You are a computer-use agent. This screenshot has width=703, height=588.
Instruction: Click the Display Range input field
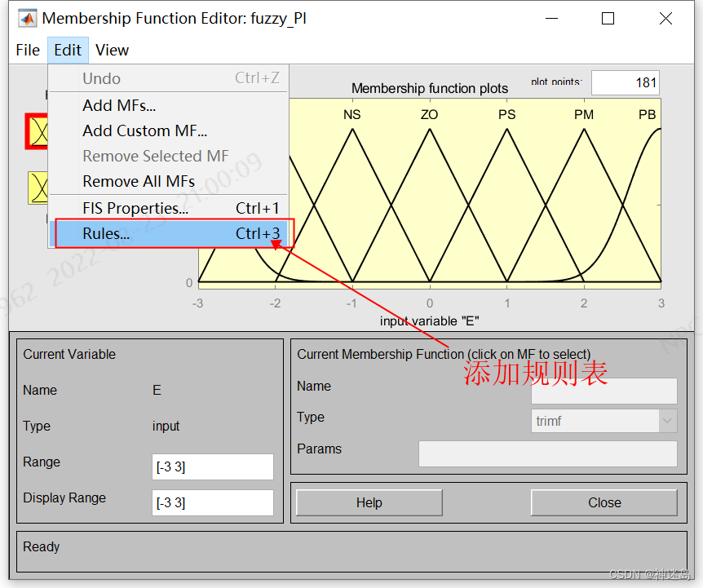(213, 502)
